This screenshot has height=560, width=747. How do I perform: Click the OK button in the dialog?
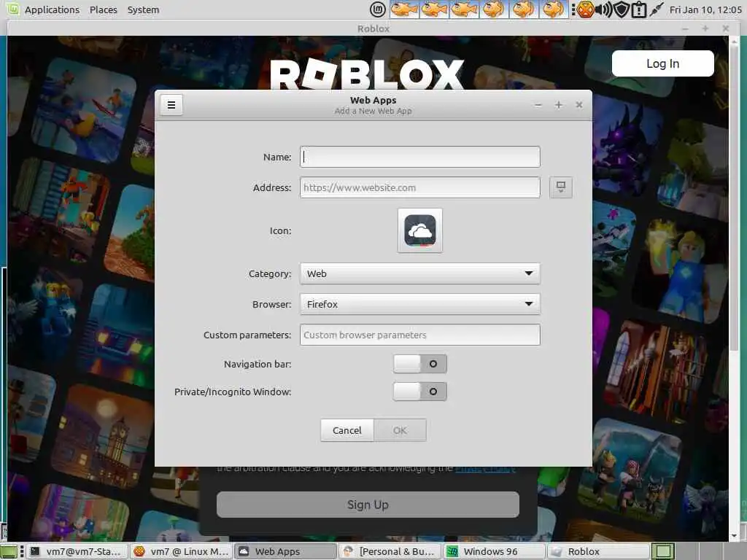click(x=400, y=430)
